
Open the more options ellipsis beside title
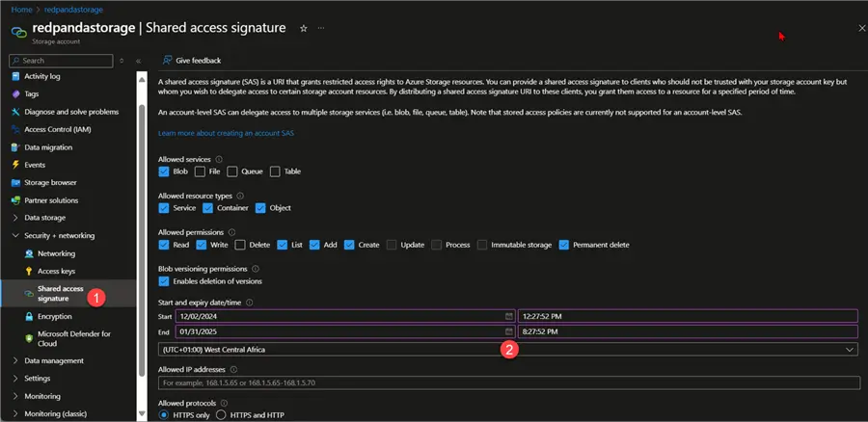pos(321,28)
